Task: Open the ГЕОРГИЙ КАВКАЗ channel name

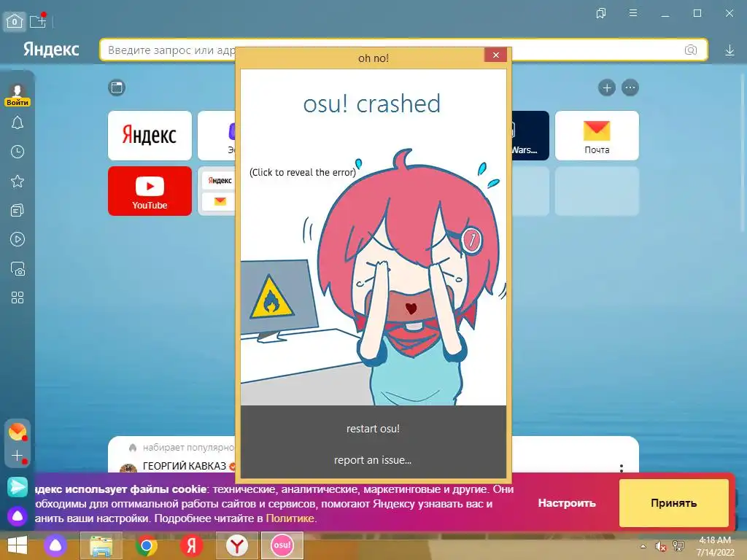Action: click(x=185, y=466)
